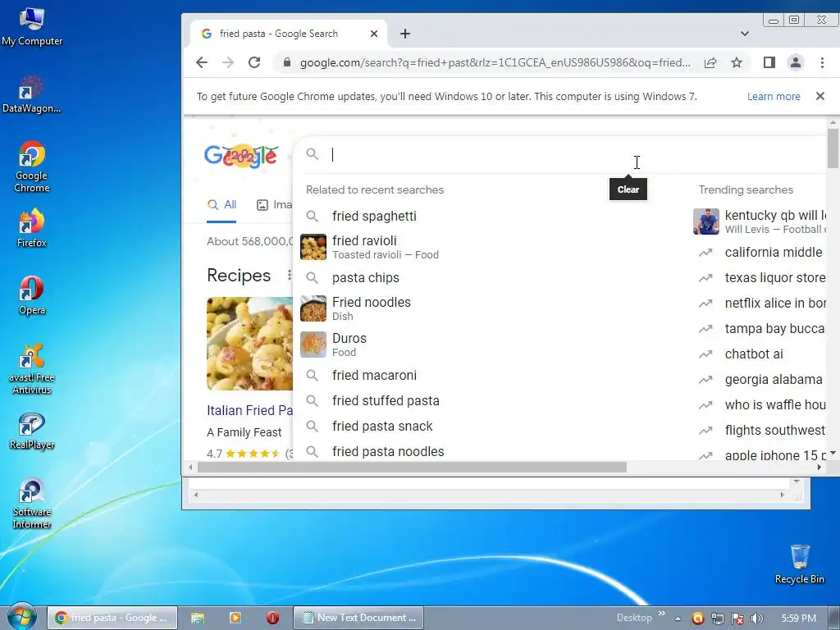This screenshot has height=630, width=840.
Task: Open the Firefox desktop shortcut
Action: tap(32, 228)
